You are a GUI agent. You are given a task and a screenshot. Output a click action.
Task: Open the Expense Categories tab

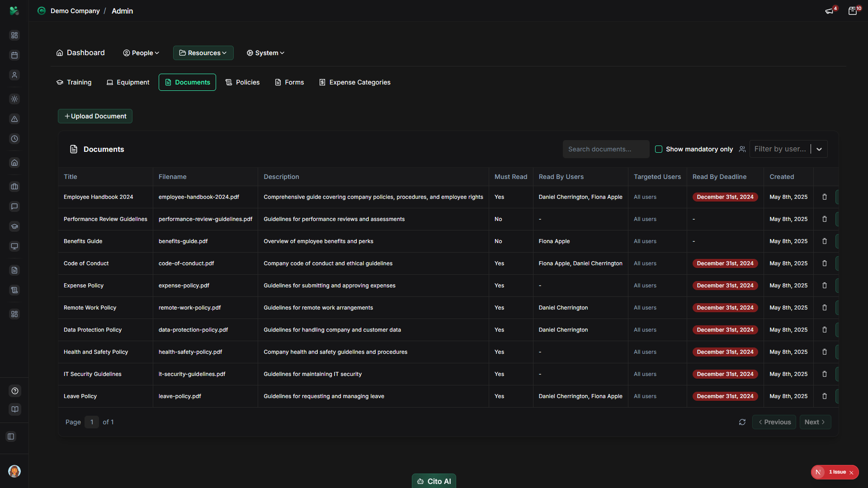pos(354,82)
